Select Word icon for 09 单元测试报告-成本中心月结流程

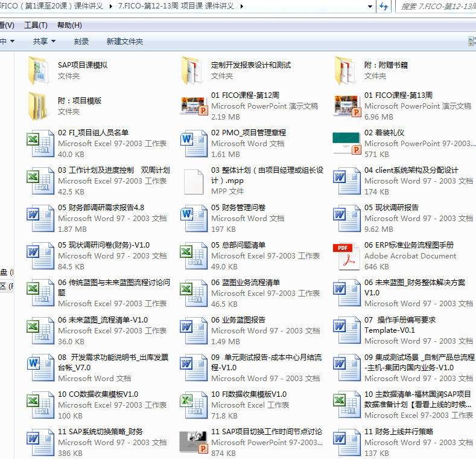pyautogui.click(x=194, y=368)
